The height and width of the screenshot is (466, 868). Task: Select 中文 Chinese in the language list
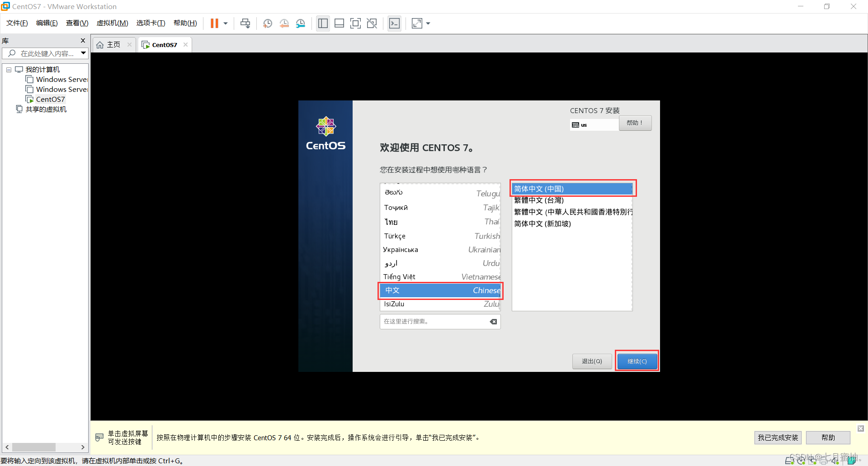pos(440,290)
